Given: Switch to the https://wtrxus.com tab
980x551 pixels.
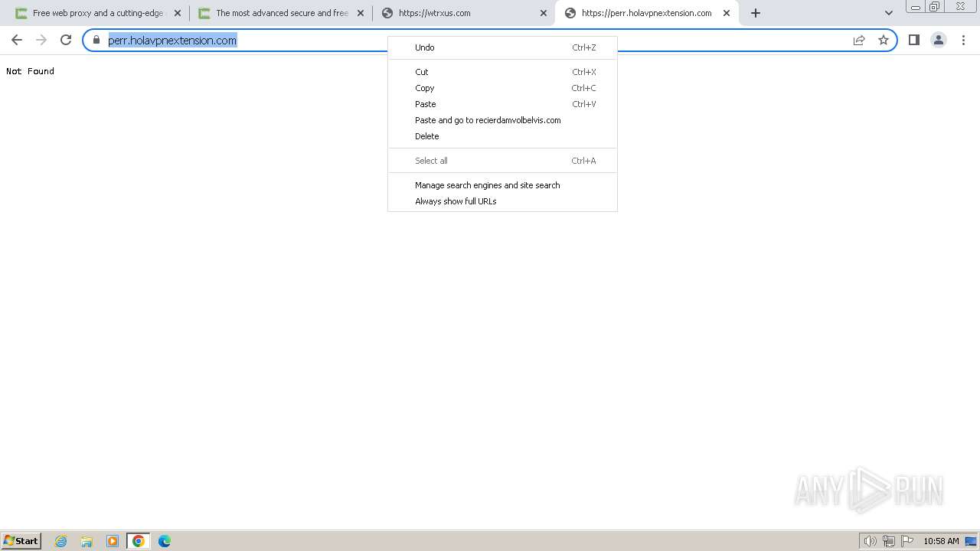Looking at the screenshot, I should (462, 13).
